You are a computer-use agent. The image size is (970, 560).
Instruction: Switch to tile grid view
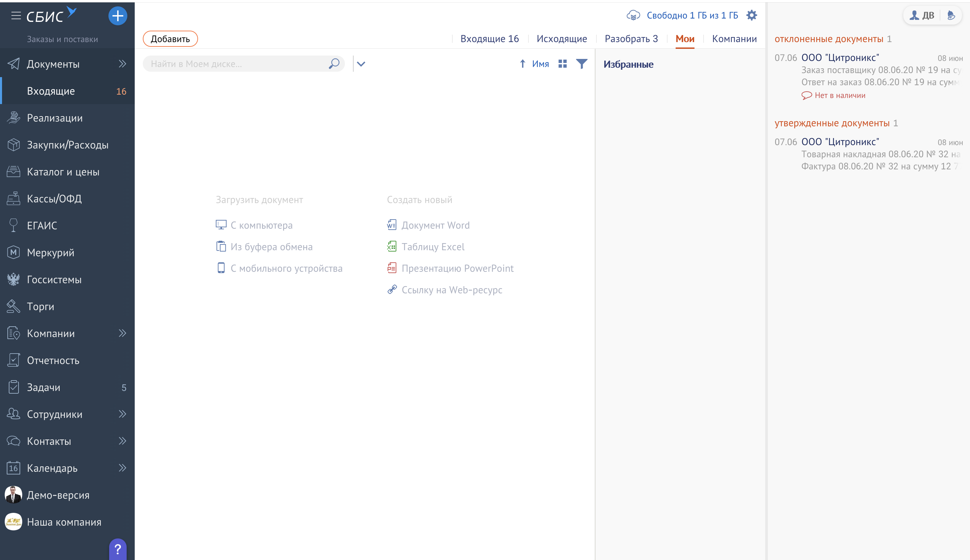[x=562, y=64]
